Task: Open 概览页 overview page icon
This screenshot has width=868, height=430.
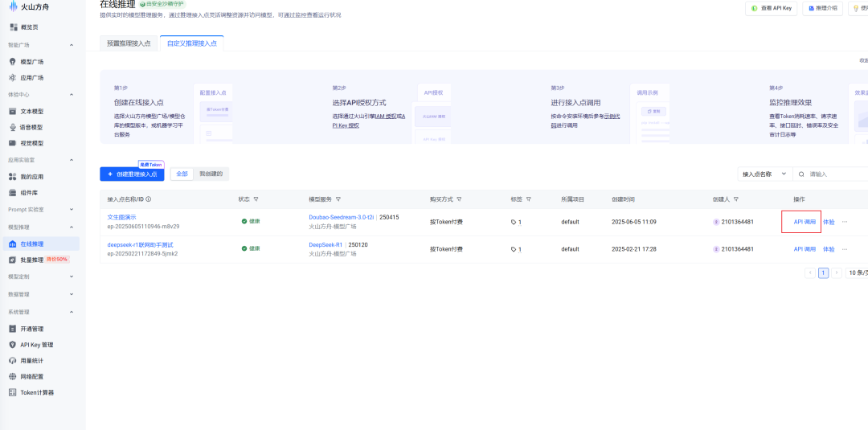Action: (14, 27)
